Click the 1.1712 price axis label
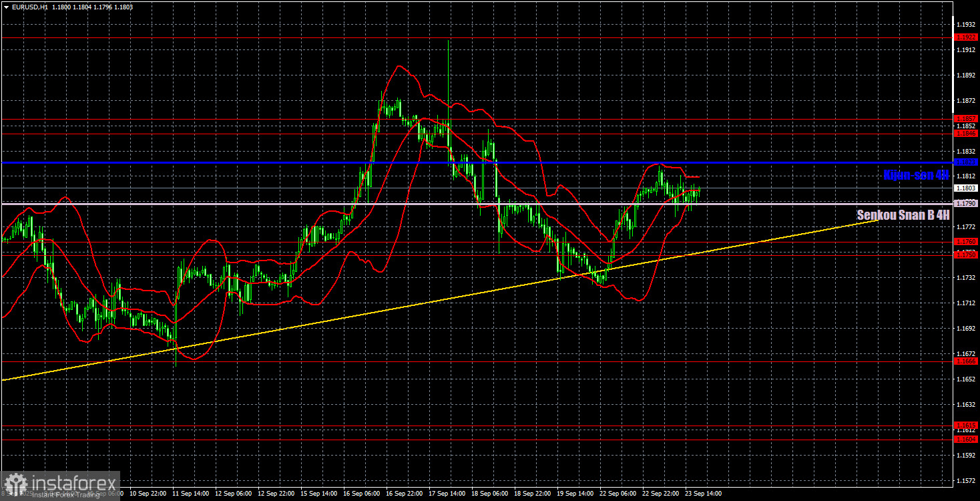The image size is (980, 501). pos(966,303)
